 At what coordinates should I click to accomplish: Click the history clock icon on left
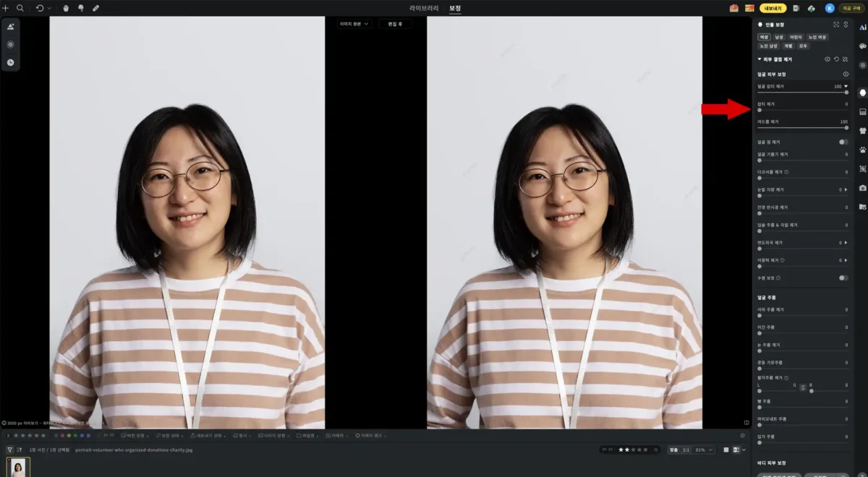click(x=11, y=63)
